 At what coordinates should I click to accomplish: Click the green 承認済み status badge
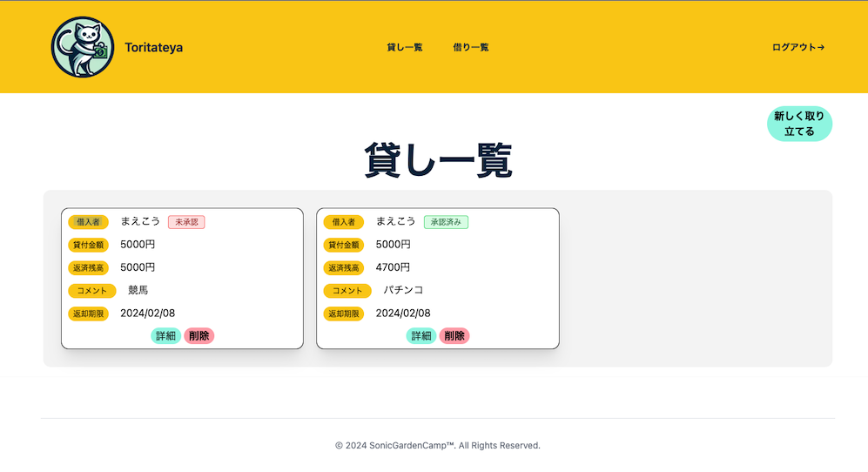coord(446,222)
